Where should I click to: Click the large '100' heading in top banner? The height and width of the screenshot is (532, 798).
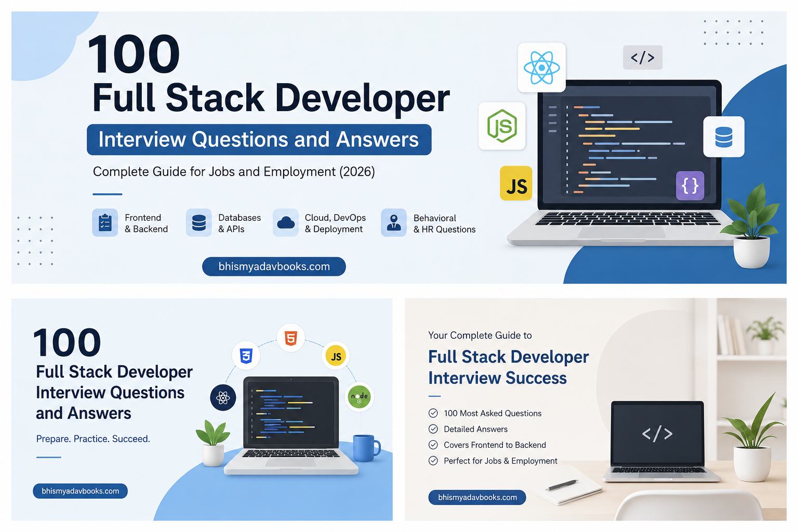[x=134, y=54]
